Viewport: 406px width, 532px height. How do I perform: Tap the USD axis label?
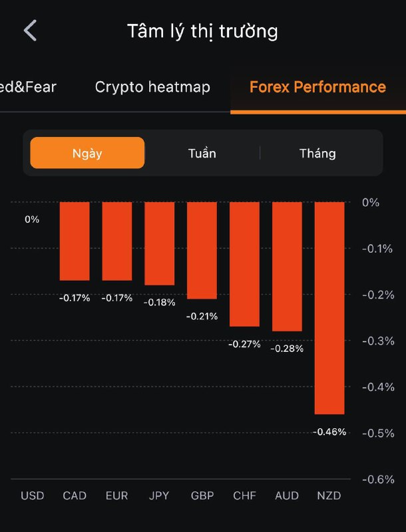point(32,495)
